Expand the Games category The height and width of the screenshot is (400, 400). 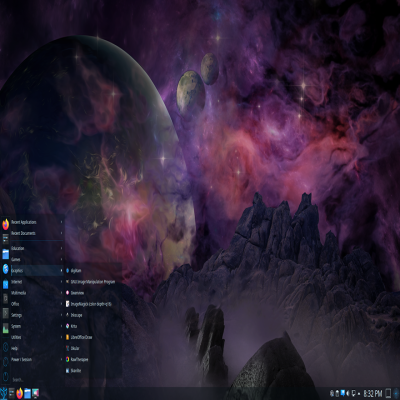tap(37, 259)
